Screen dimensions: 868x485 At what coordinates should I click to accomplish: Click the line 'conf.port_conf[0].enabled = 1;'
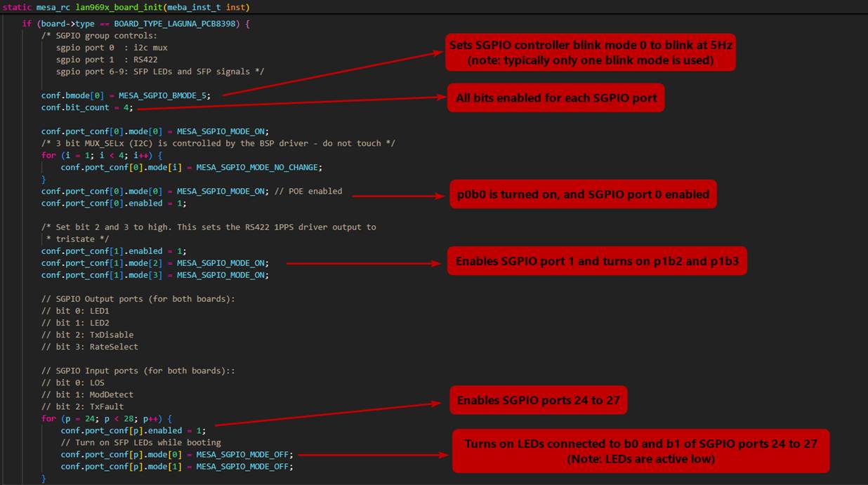(x=114, y=203)
